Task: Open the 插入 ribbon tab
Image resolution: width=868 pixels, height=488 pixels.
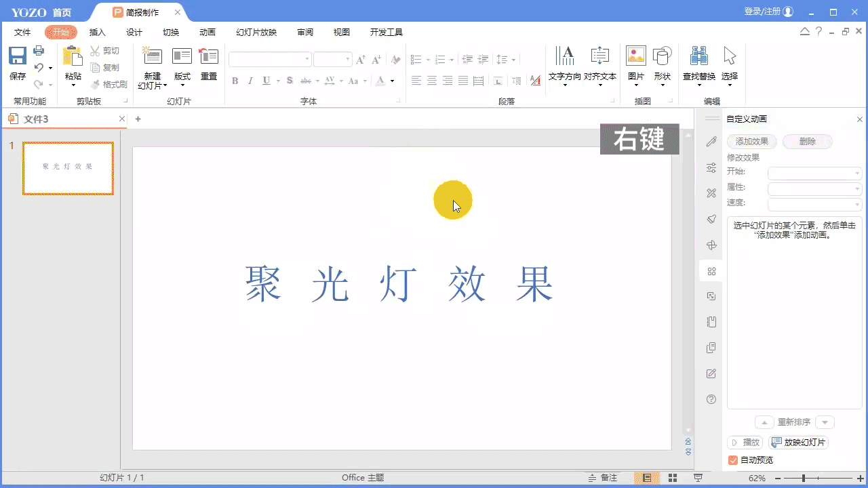Action: click(98, 32)
